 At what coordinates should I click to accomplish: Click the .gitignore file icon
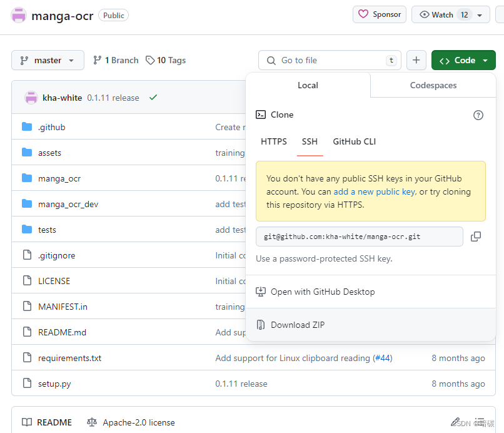pos(28,255)
